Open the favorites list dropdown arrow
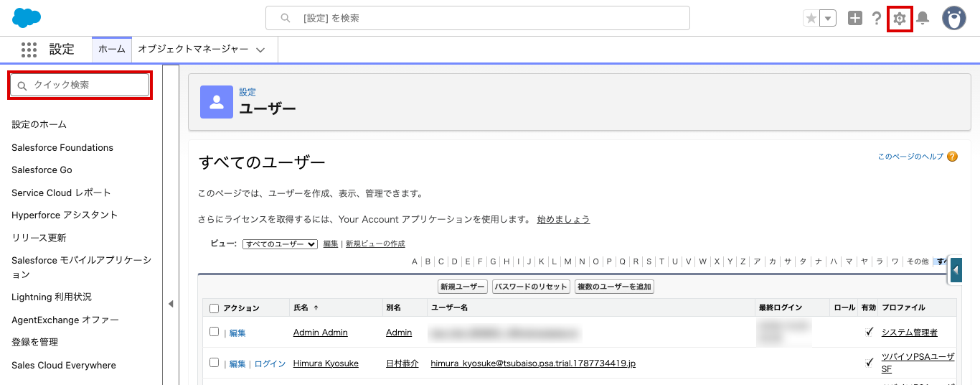This screenshot has height=385, width=980. tap(828, 19)
